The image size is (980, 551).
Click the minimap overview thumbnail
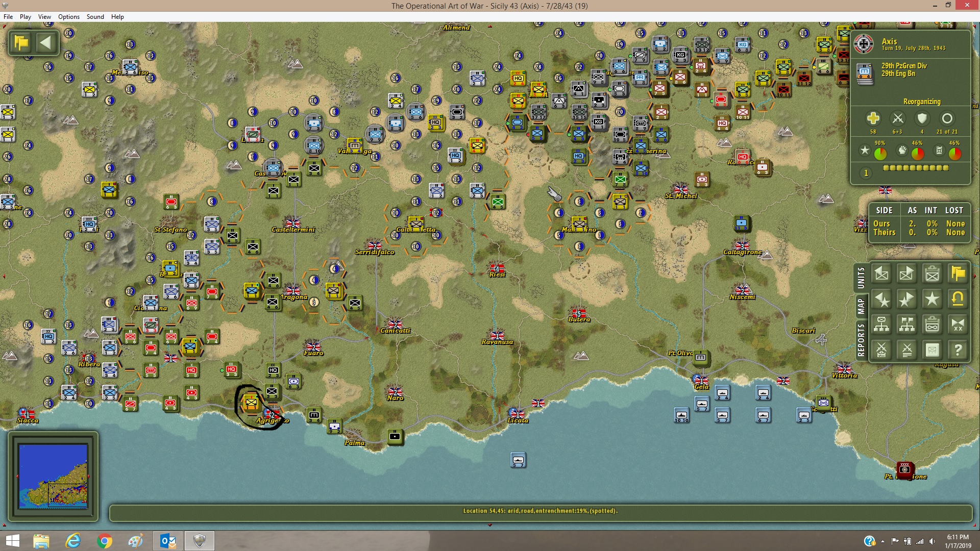[x=53, y=476]
